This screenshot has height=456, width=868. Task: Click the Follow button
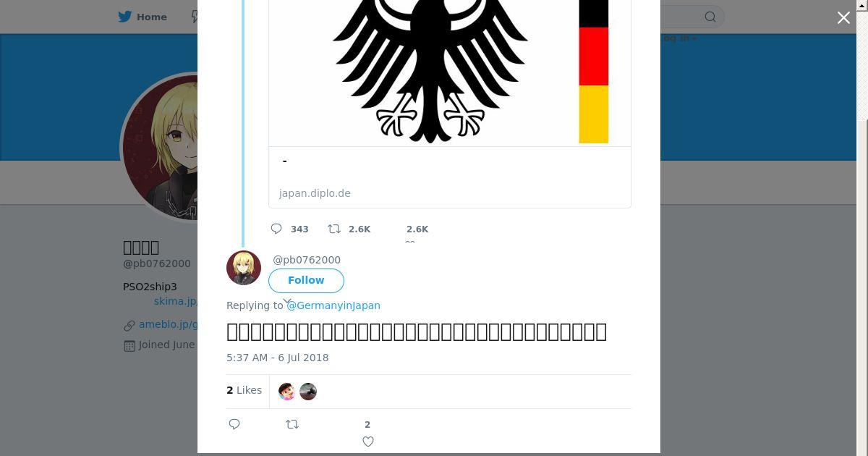[306, 280]
